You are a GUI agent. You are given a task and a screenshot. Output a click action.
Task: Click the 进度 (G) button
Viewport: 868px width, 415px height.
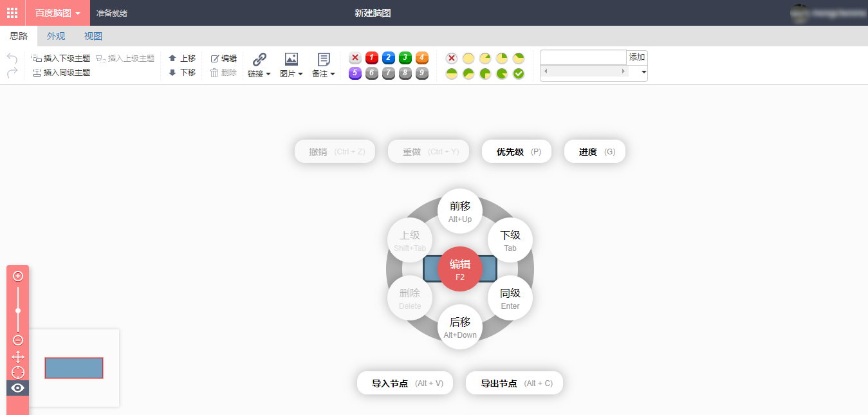(595, 152)
